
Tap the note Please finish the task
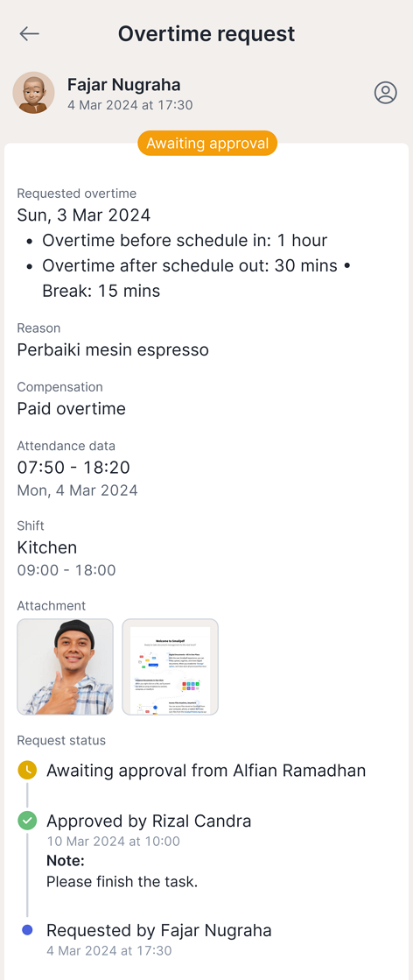[x=122, y=882]
